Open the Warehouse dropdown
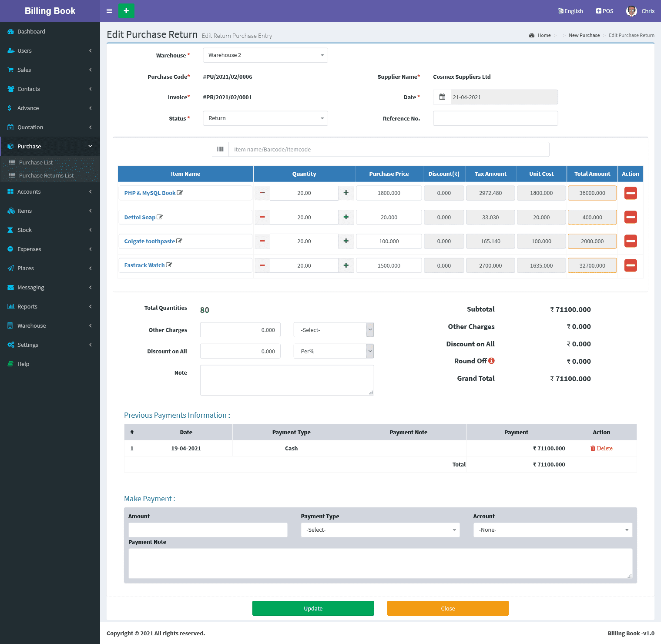Image resolution: width=661 pixels, height=644 pixels. coord(265,55)
